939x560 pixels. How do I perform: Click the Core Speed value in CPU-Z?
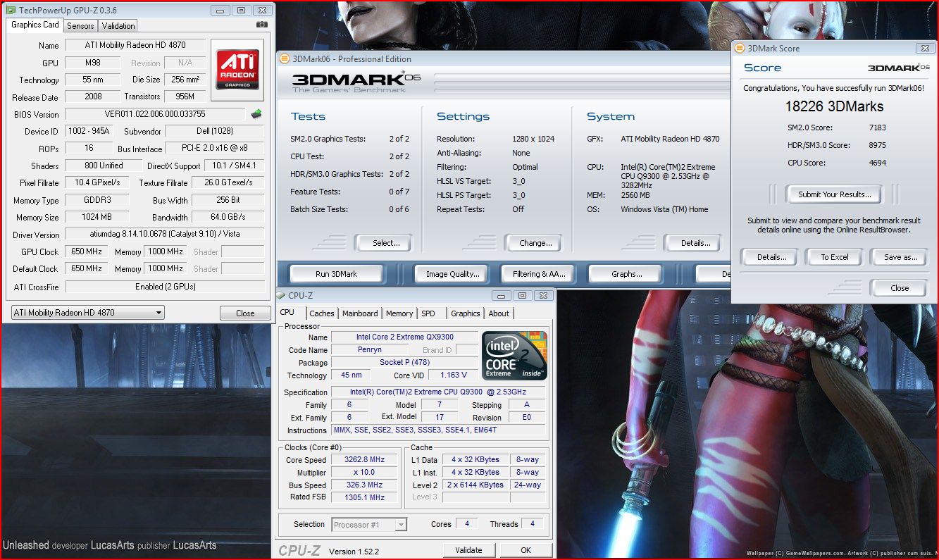point(363,460)
